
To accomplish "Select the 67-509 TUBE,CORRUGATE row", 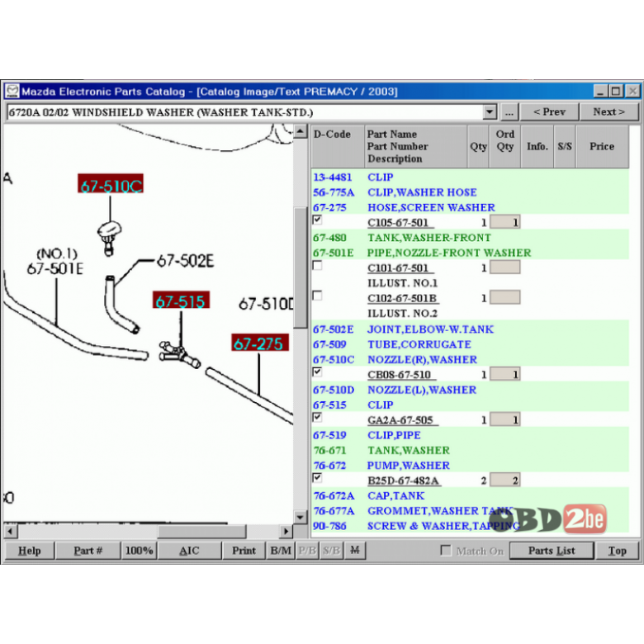I will (x=470, y=344).
